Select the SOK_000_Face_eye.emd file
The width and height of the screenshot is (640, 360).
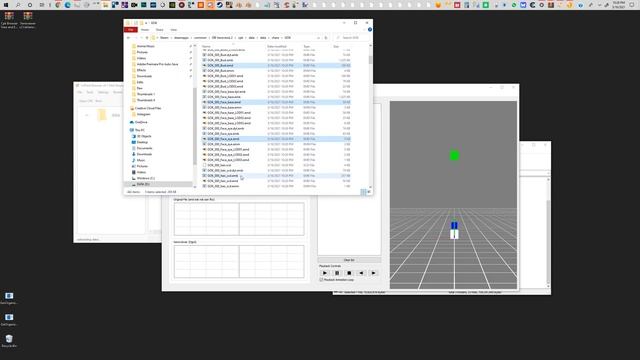(276, 139)
